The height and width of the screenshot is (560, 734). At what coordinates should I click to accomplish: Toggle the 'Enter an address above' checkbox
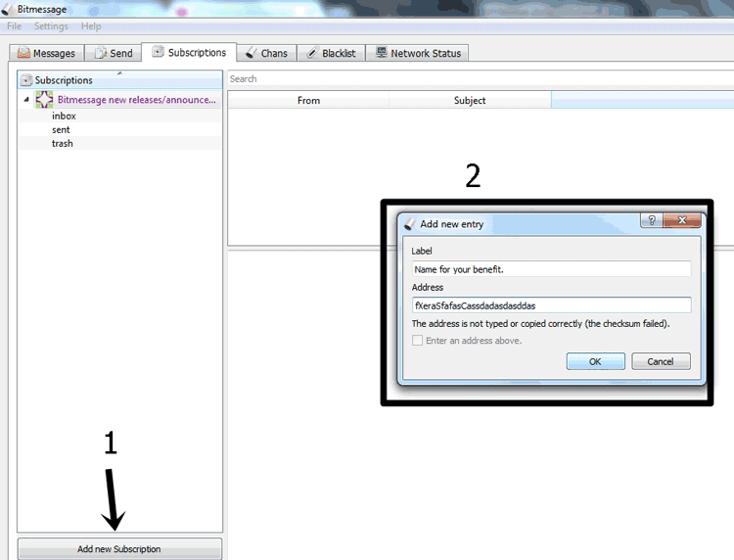pyautogui.click(x=418, y=341)
